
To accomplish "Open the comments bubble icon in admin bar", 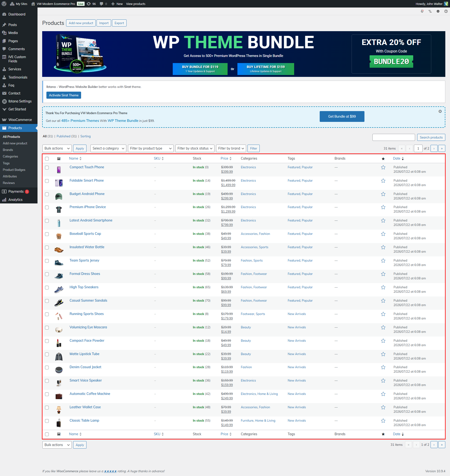I will click(103, 4).
